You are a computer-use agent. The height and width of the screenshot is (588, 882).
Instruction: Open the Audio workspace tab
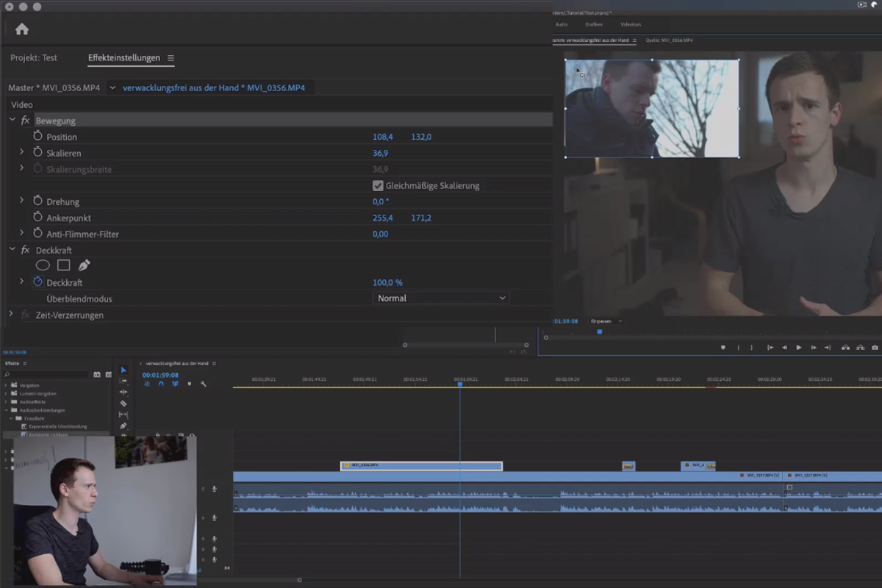[x=562, y=24]
